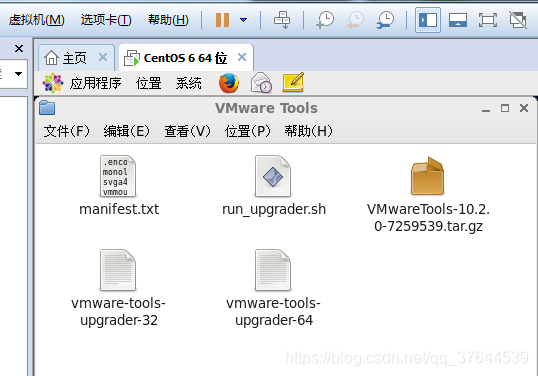Click the VMwareTools-10.2.0-7259539.tar.gz name label
This screenshot has width=538, height=376.
428,218
